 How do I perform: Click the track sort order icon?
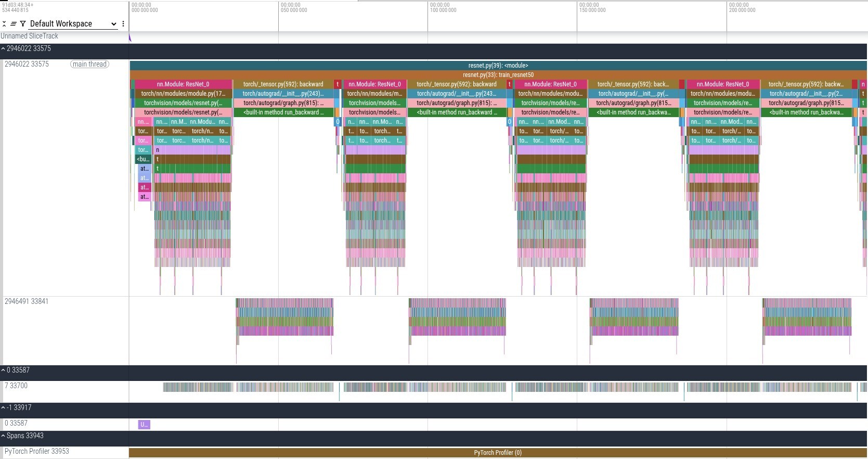pos(14,24)
